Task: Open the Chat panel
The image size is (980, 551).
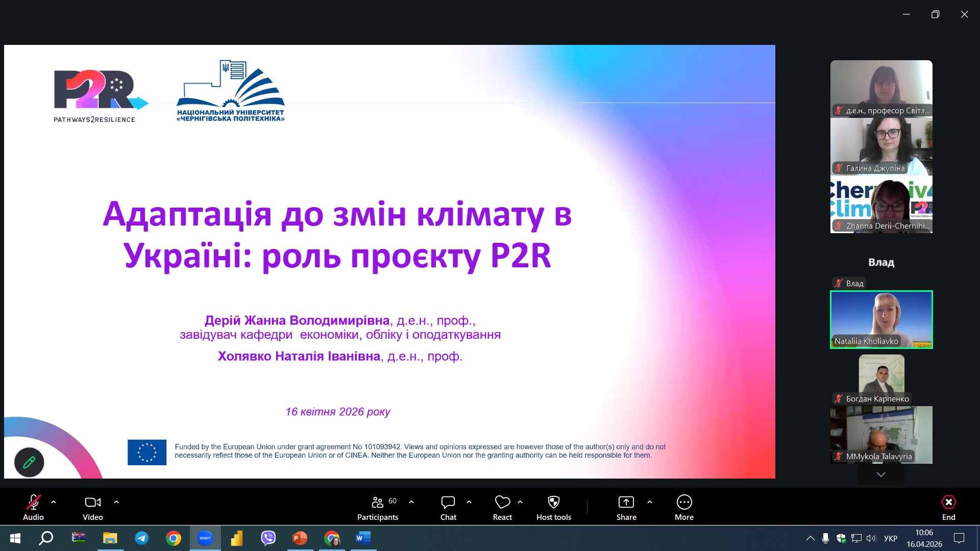Action: click(448, 508)
